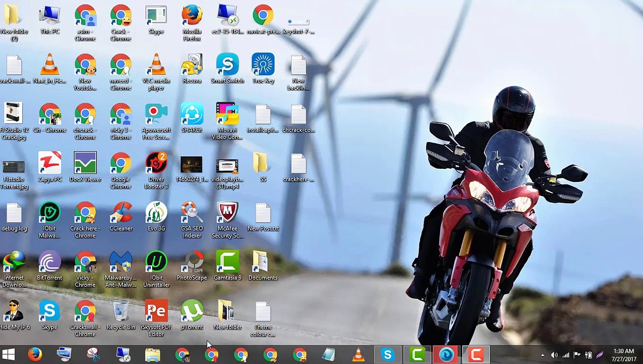Open the ec2 remote desktop connection icon
The image size is (643, 364).
[227, 20]
